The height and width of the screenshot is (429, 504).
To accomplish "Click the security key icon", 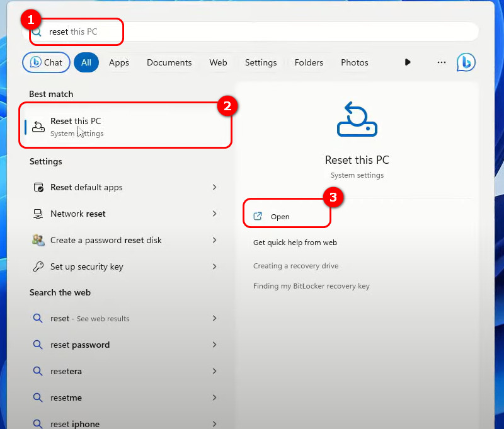I will (x=38, y=266).
